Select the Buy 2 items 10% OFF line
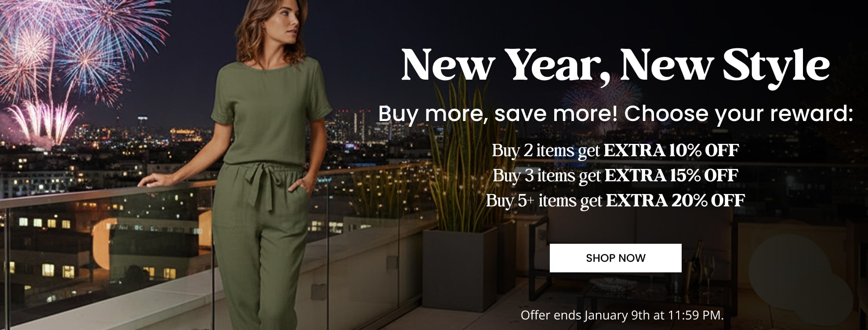This screenshot has width=868, height=330. (x=615, y=150)
